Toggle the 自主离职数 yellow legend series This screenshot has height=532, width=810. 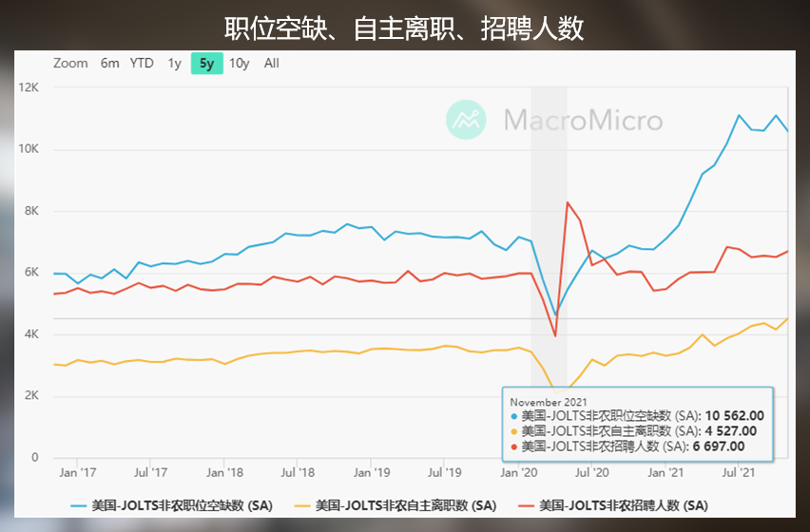click(x=395, y=505)
